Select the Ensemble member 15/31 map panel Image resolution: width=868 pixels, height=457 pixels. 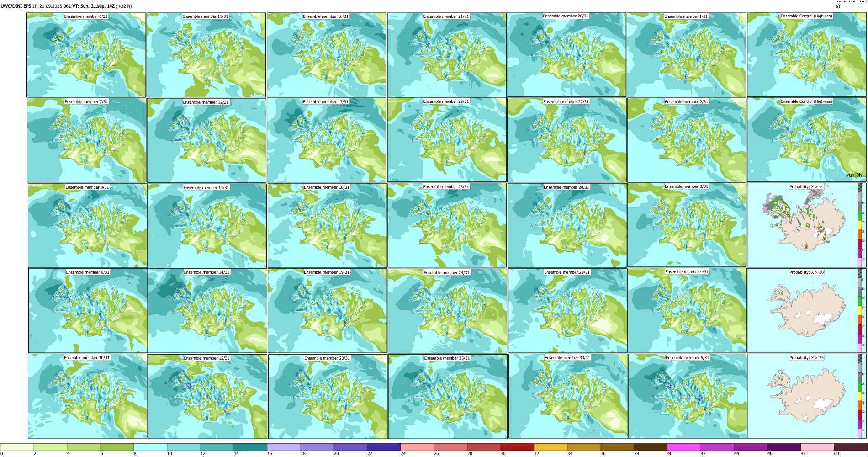point(207,396)
